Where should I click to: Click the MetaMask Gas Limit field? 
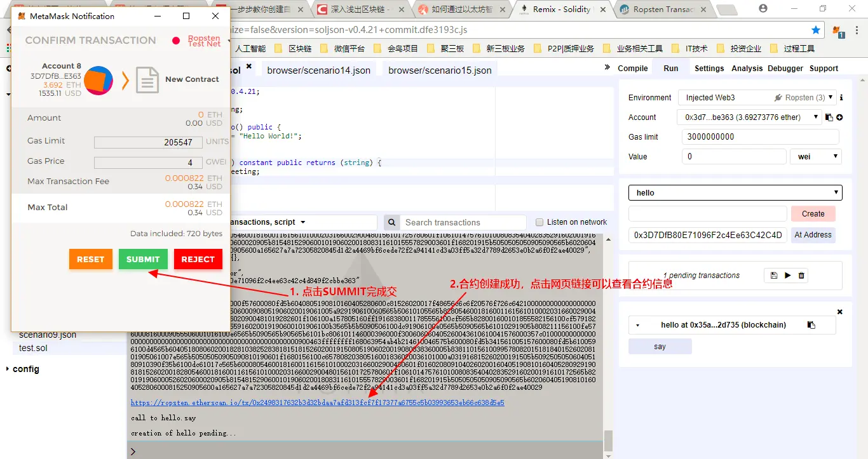[x=148, y=142]
